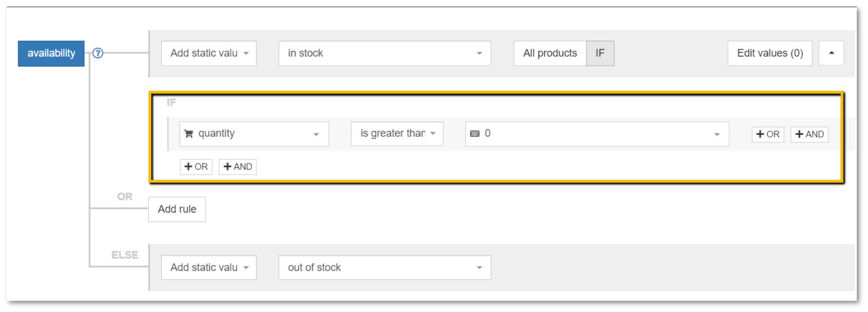This screenshot has width=868, height=312.
Task: Click the plus AND button beside the condition
Action: [809, 134]
